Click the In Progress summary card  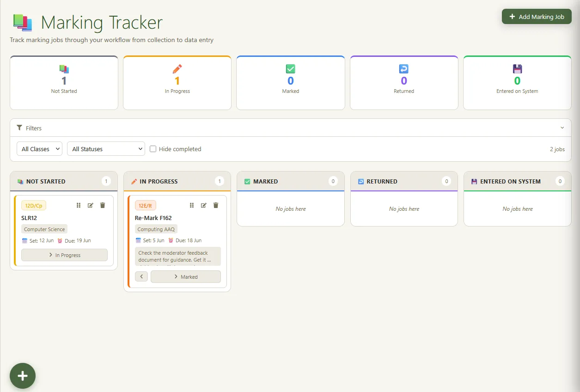coord(177,83)
